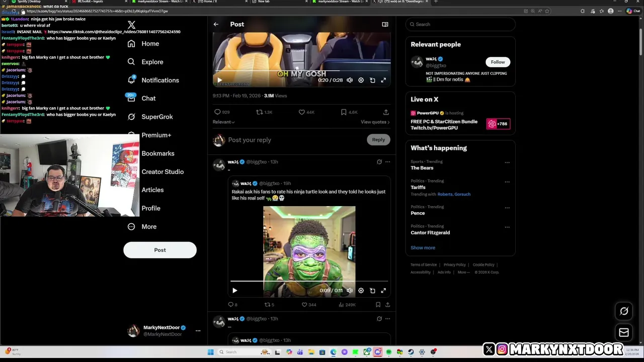The width and height of the screenshot is (644, 362).
Task: Open the ninja turtle video settings gear
Action: tap(361, 291)
